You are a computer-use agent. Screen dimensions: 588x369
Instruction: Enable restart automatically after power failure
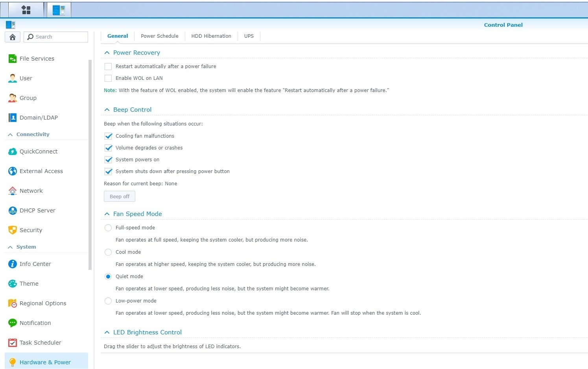point(108,66)
